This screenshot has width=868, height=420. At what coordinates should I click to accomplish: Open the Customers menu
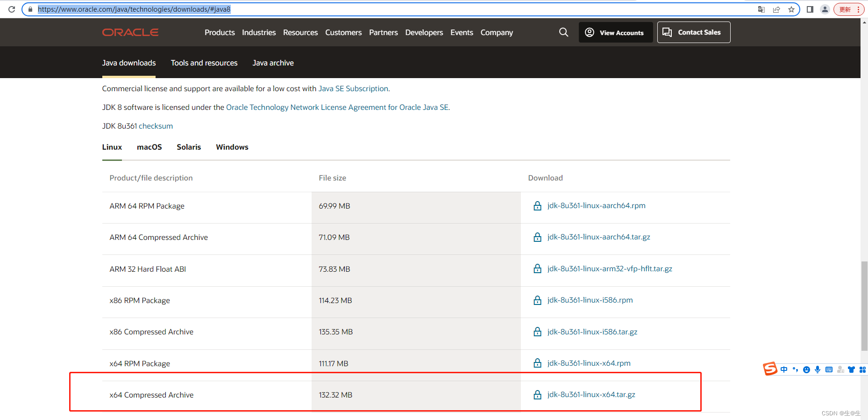click(343, 32)
